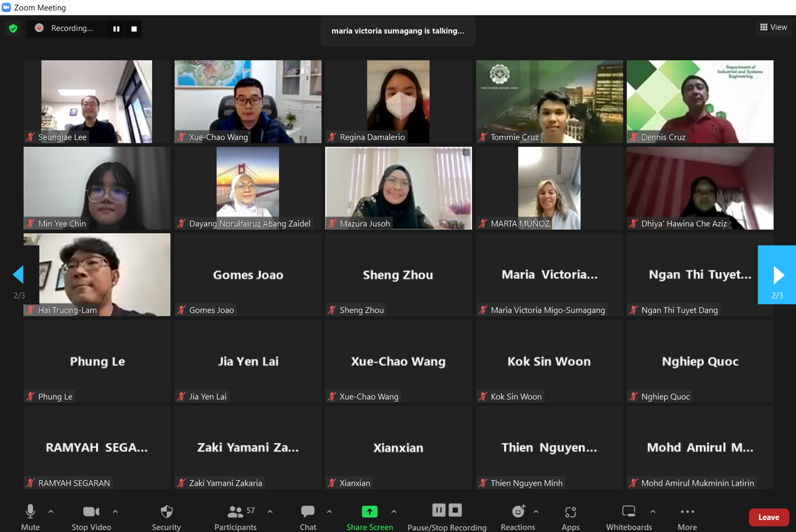Select Mazura Jusoh's video thumbnail
Image resolution: width=796 pixels, height=532 pixels.
click(x=398, y=188)
